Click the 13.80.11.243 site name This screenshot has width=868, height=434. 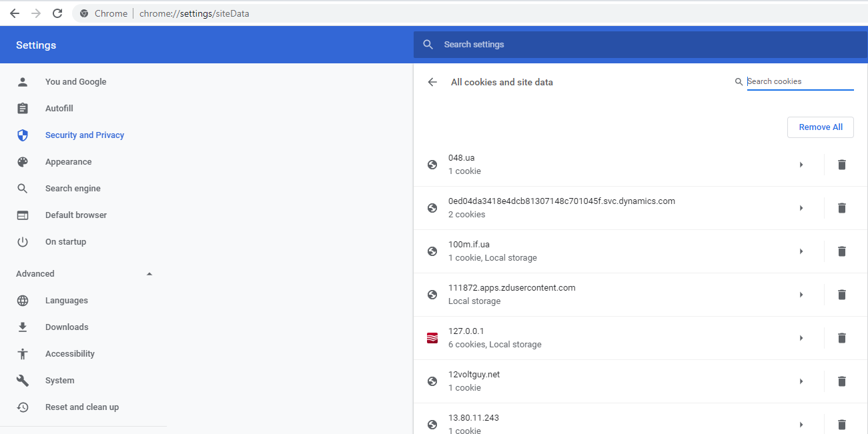pyautogui.click(x=474, y=418)
